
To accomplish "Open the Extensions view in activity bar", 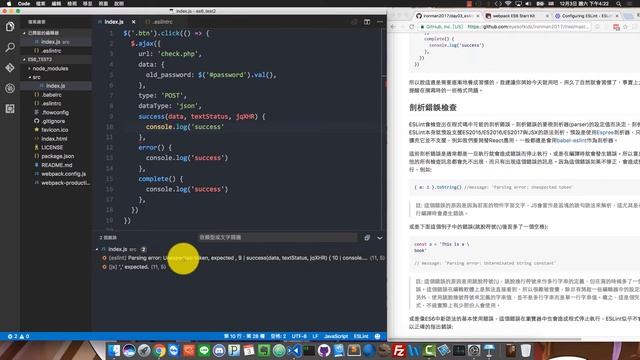I will [10, 109].
